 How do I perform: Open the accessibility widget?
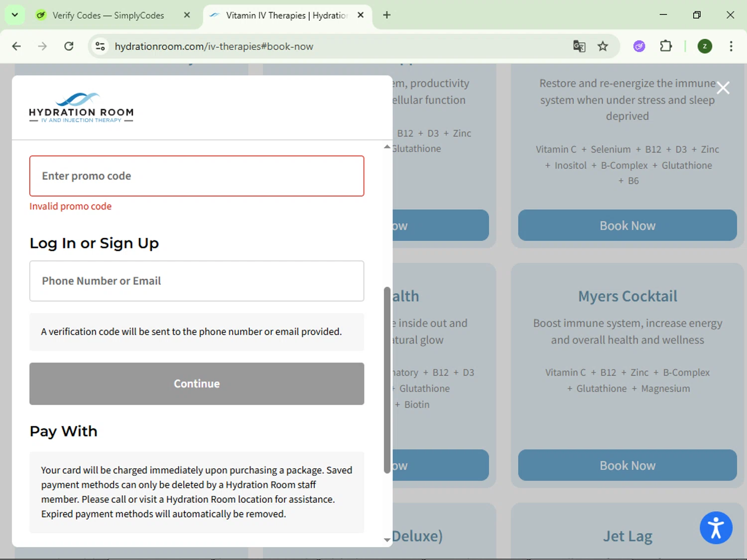tap(716, 528)
